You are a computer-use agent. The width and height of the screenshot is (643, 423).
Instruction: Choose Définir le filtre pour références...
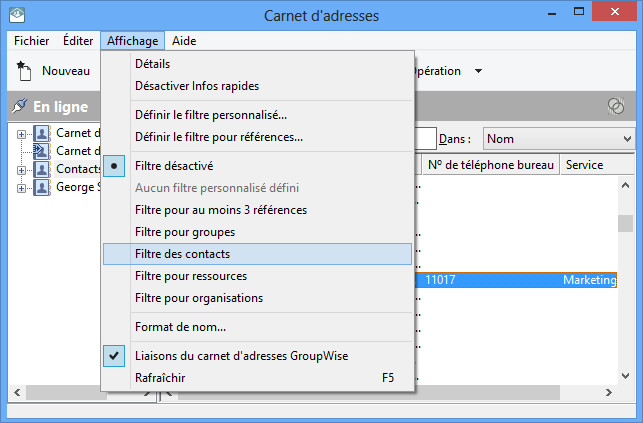pyautogui.click(x=257, y=137)
